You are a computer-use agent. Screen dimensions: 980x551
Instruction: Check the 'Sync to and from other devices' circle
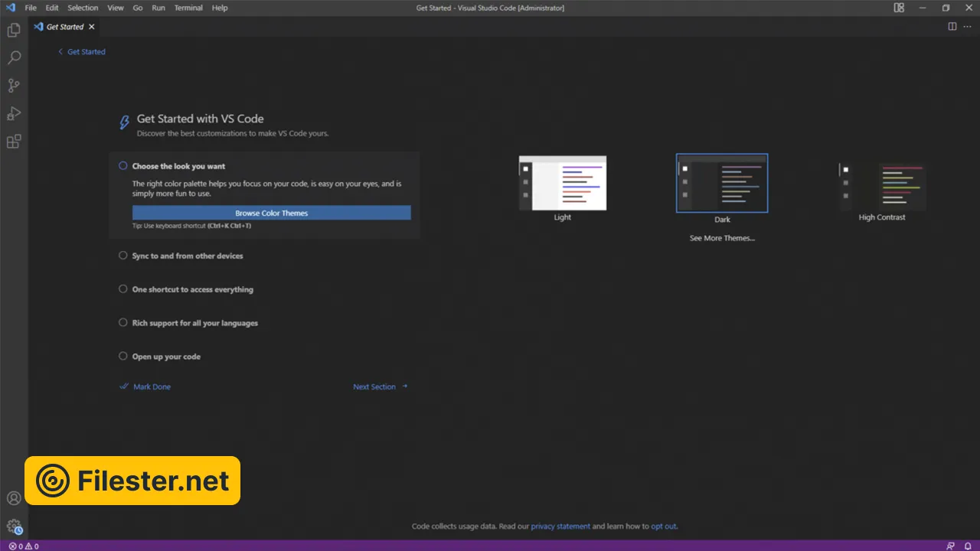(x=122, y=256)
